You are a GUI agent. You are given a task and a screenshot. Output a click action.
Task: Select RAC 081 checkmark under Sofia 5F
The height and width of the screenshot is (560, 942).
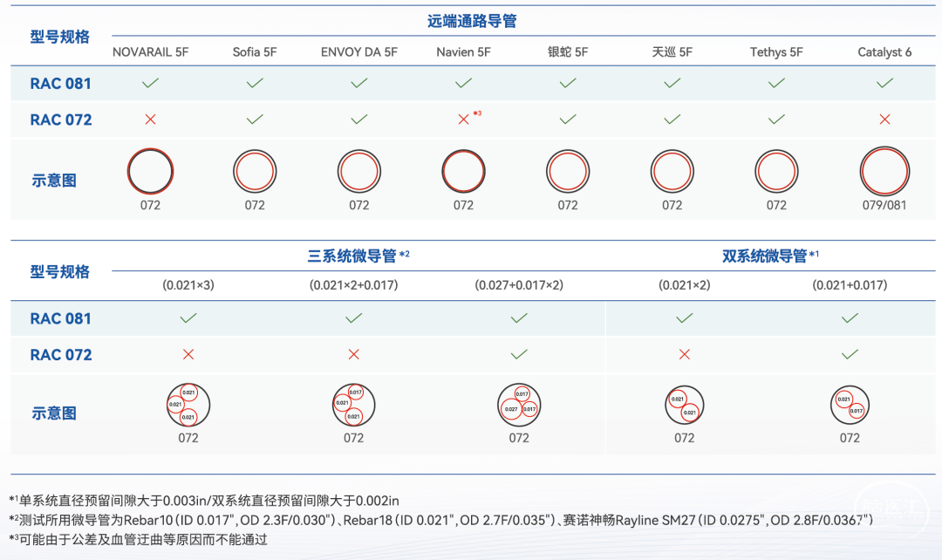[x=255, y=83]
